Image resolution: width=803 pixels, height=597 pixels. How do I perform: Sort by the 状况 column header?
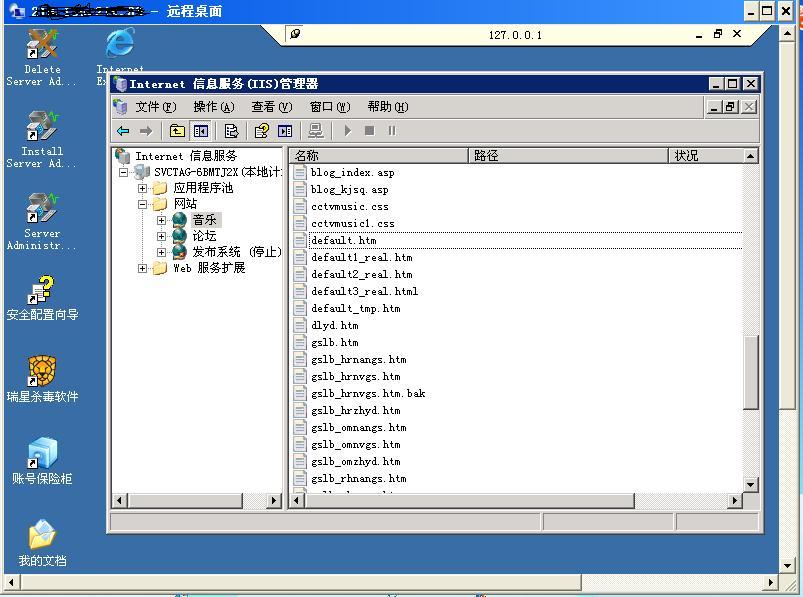coord(706,155)
